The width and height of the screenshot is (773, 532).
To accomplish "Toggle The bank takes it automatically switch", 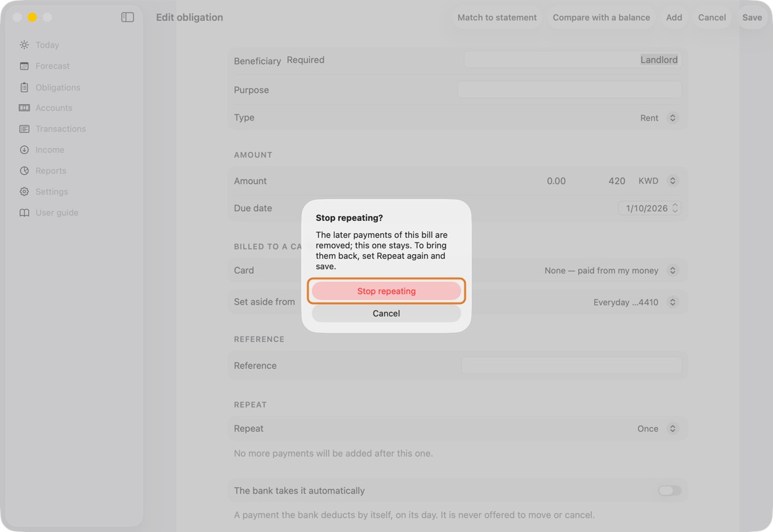I will pyautogui.click(x=669, y=491).
